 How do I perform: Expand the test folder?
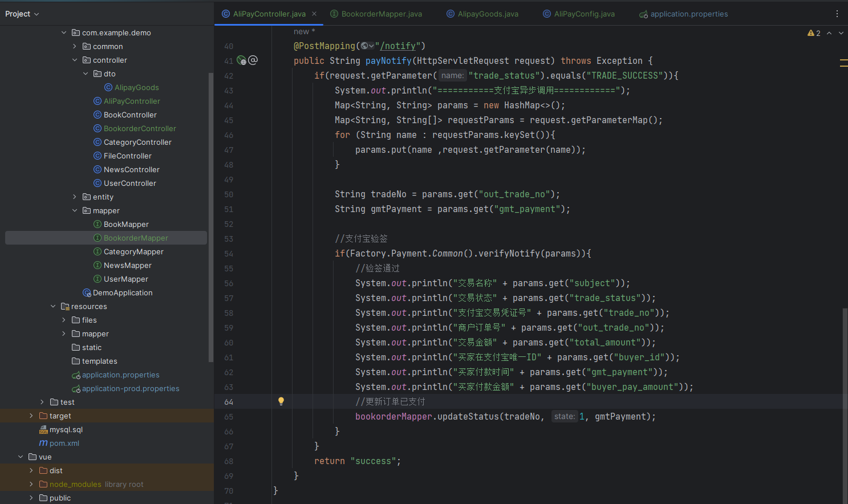point(42,402)
